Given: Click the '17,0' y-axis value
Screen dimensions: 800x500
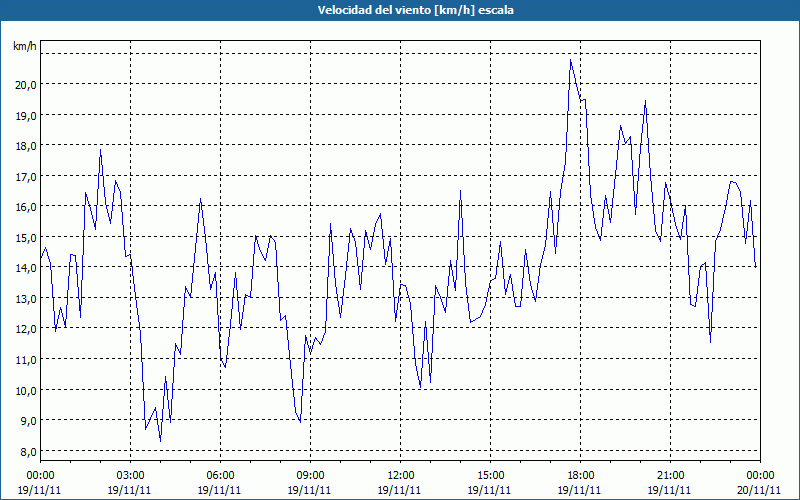Looking at the screenshot, I should [x=26, y=177].
